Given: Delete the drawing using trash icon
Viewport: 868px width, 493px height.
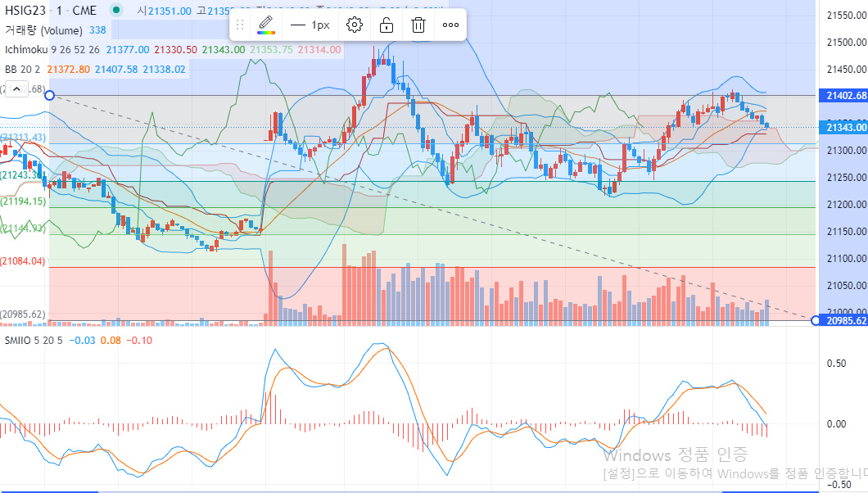Looking at the screenshot, I should point(418,25).
